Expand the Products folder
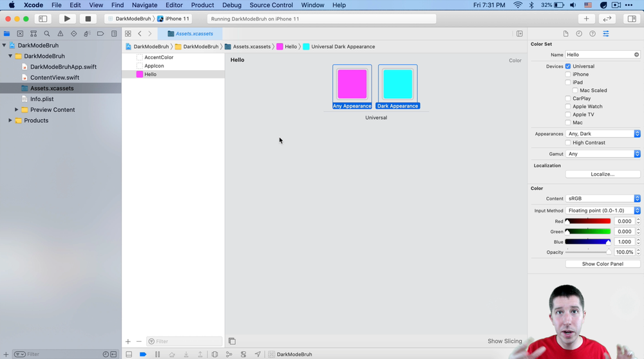 click(x=10, y=120)
